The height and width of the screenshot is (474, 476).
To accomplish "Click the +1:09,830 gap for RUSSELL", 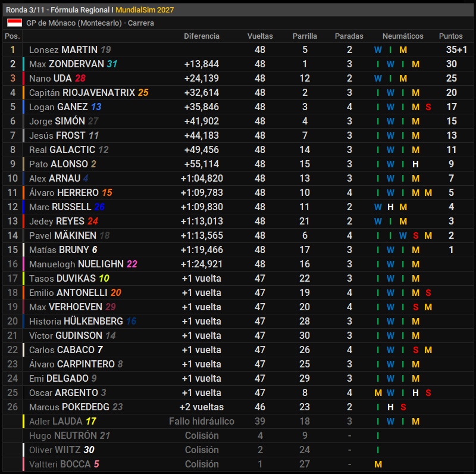I will 202,207.
